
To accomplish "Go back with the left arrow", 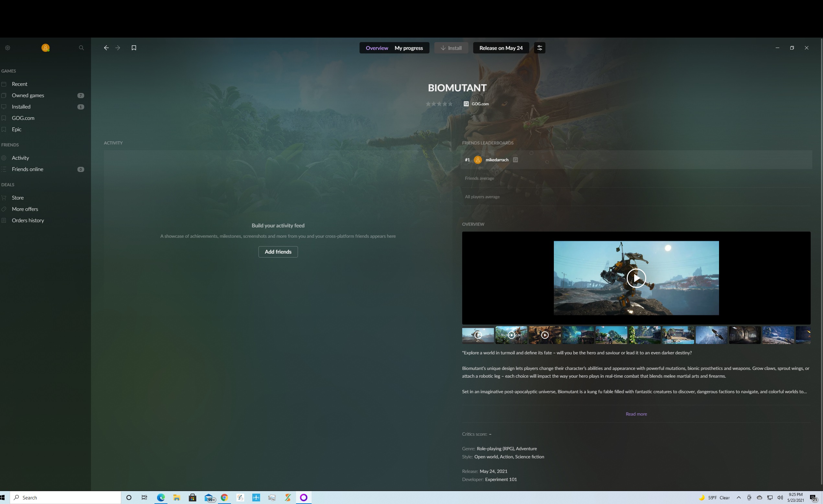I will pyautogui.click(x=106, y=48).
